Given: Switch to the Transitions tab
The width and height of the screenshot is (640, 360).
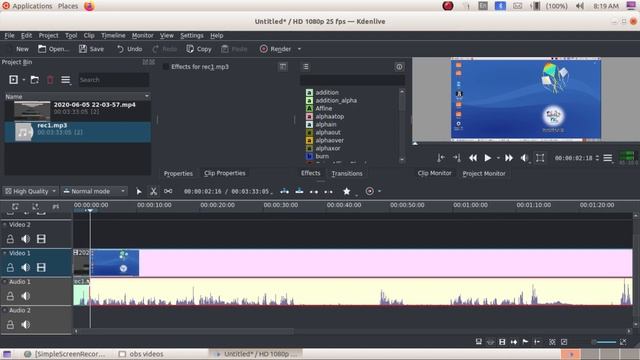Looking at the screenshot, I should point(347,173).
